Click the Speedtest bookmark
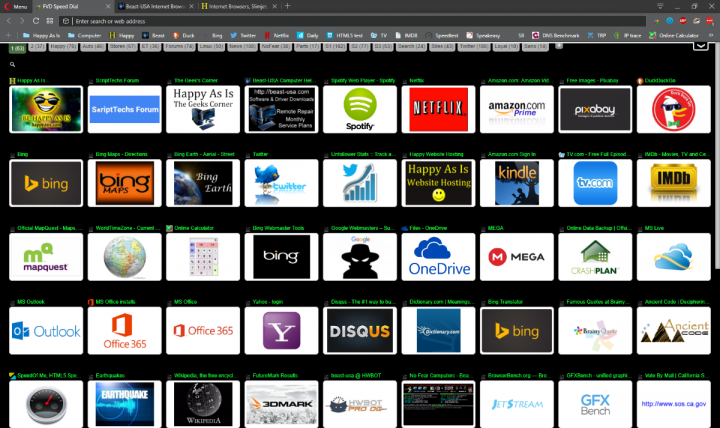This screenshot has width=720, height=428. [x=442, y=35]
